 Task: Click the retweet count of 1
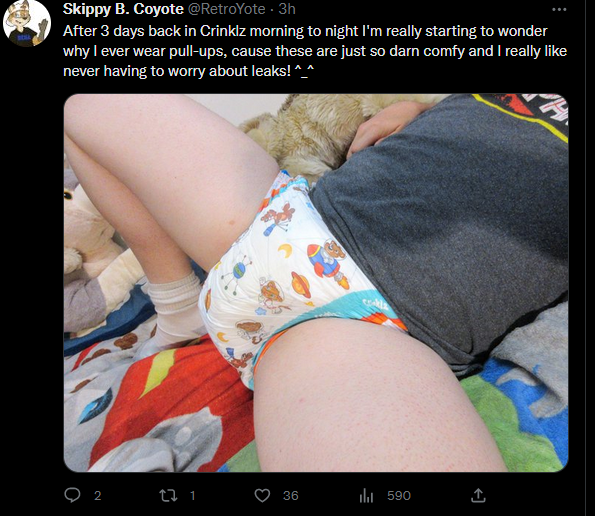point(192,496)
